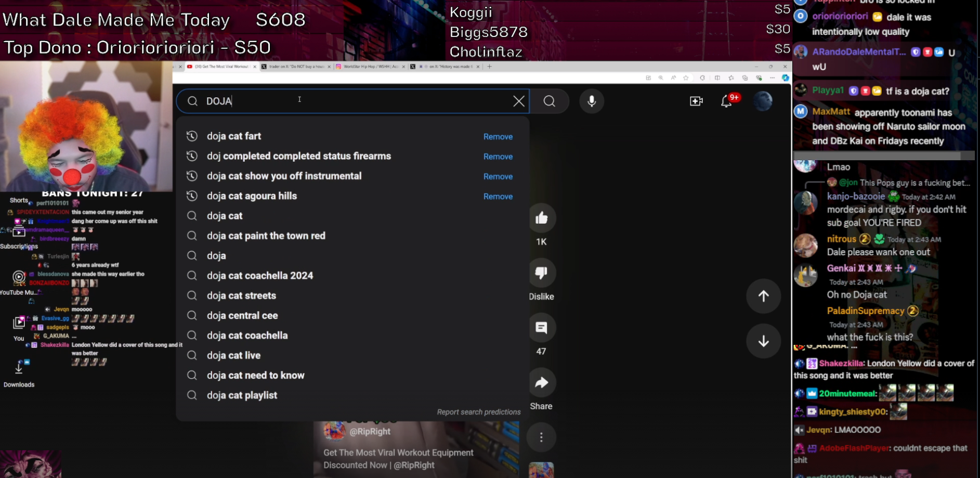Open Shorts in the YouTube sidebar
The height and width of the screenshot is (478, 980).
19,200
